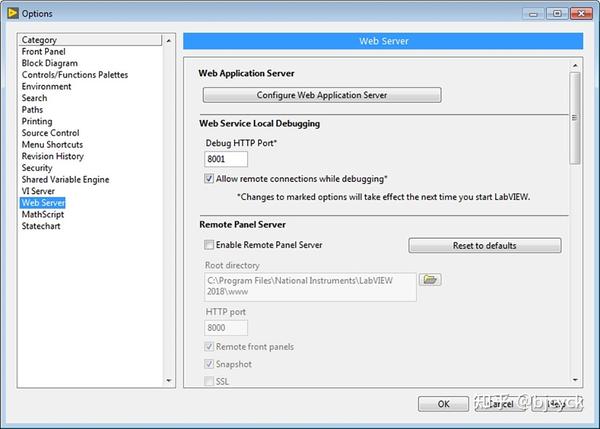600x429 pixels.
Task: Confirm with the OK button
Action: point(443,404)
